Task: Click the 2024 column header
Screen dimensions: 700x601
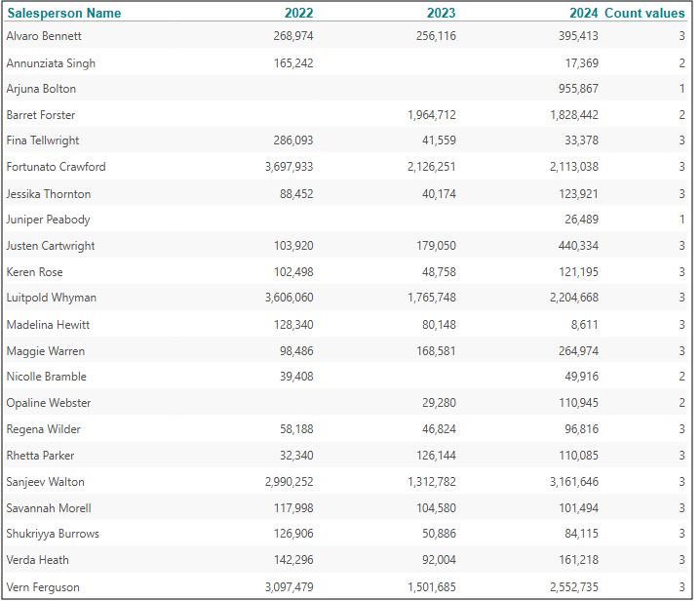Action: pos(584,13)
